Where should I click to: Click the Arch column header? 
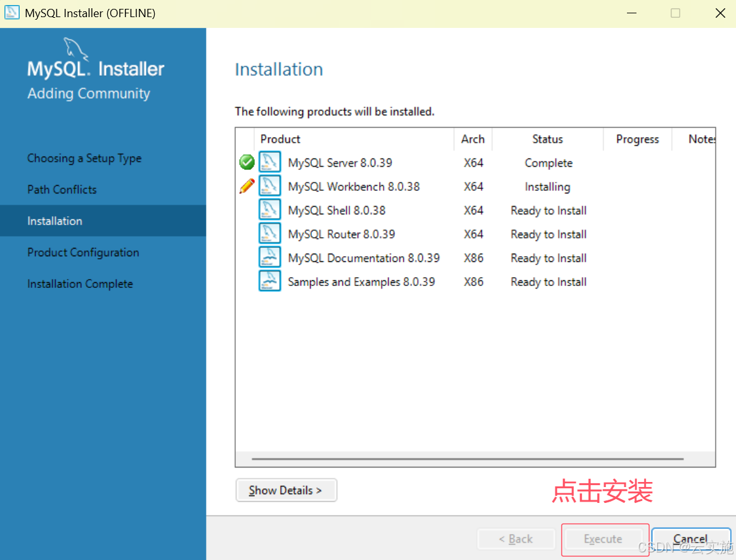[x=473, y=139]
